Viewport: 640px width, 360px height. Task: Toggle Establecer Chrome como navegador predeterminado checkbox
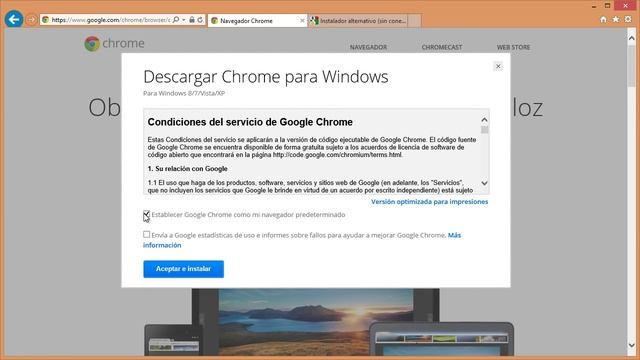[x=147, y=214]
